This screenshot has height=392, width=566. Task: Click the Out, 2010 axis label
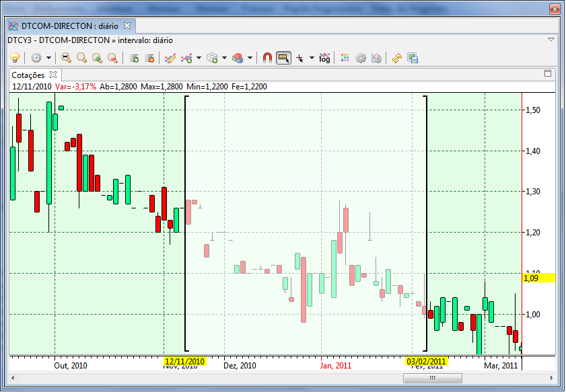[71, 365]
